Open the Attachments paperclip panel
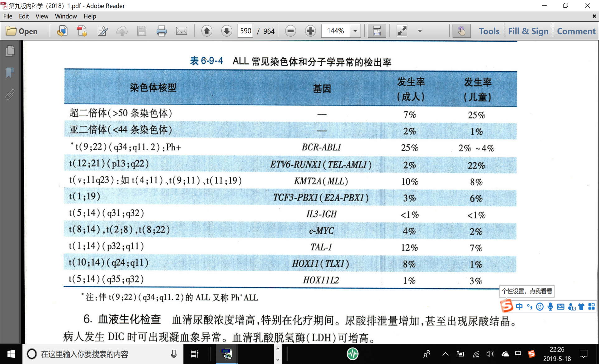This screenshot has height=364, width=599. [10, 95]
